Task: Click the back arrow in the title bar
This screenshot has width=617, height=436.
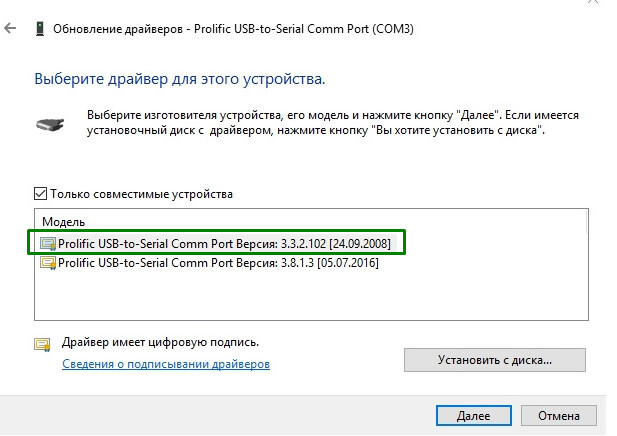Action: click(x=11, y=30)
